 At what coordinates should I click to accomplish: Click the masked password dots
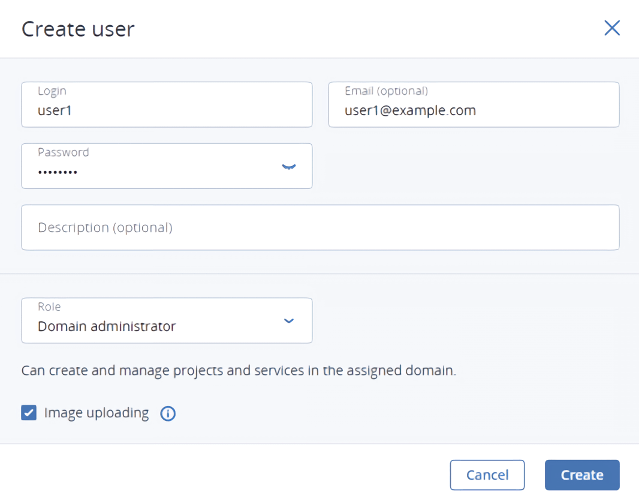(x=58, y=172)
